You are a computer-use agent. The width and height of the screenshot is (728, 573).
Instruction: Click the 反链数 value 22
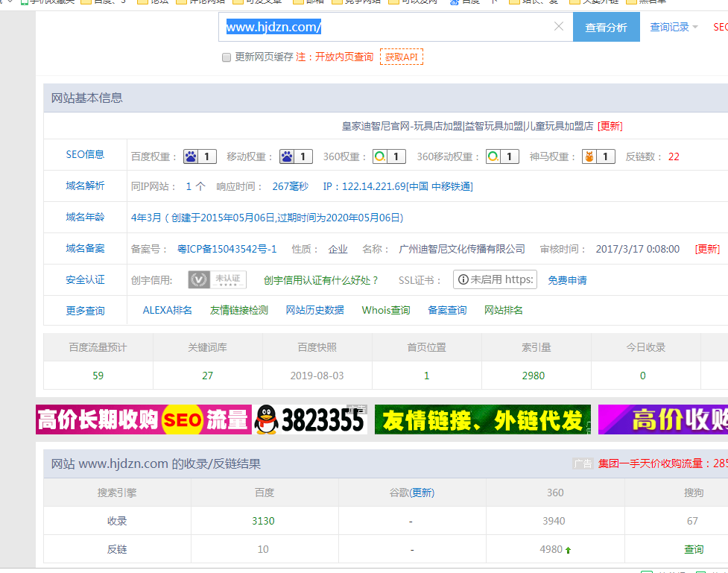point(674,157)
